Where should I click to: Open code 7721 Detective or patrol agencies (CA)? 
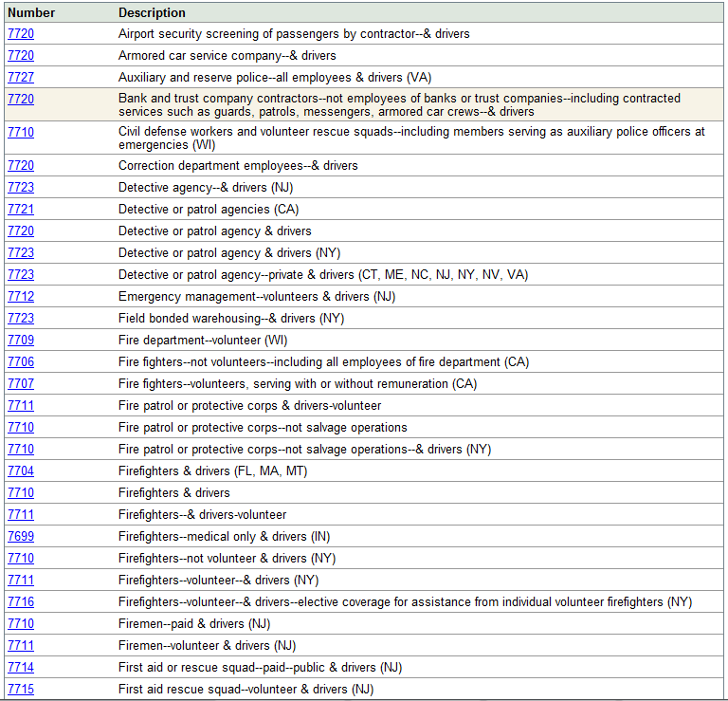point(21,209)
